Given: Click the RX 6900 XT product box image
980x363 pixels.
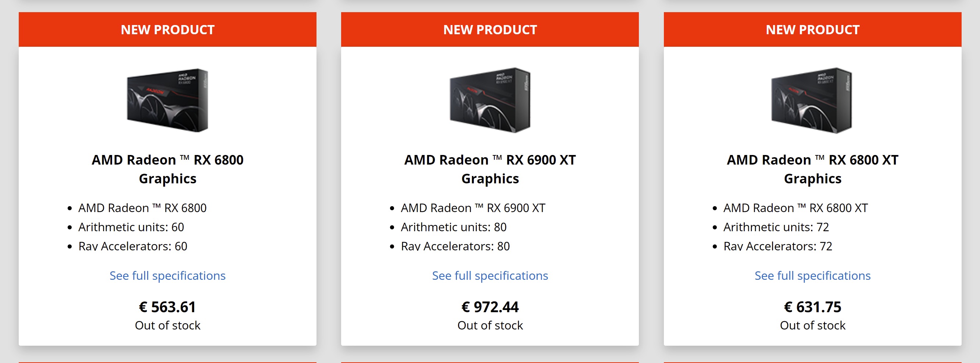Looking at the screenshot, I should 490,100.
